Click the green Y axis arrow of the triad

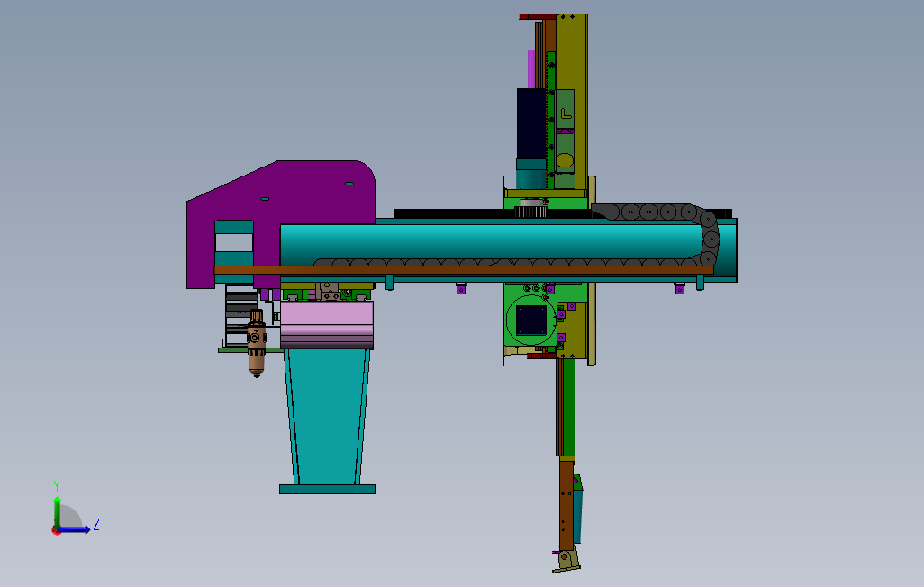[57, 511]
